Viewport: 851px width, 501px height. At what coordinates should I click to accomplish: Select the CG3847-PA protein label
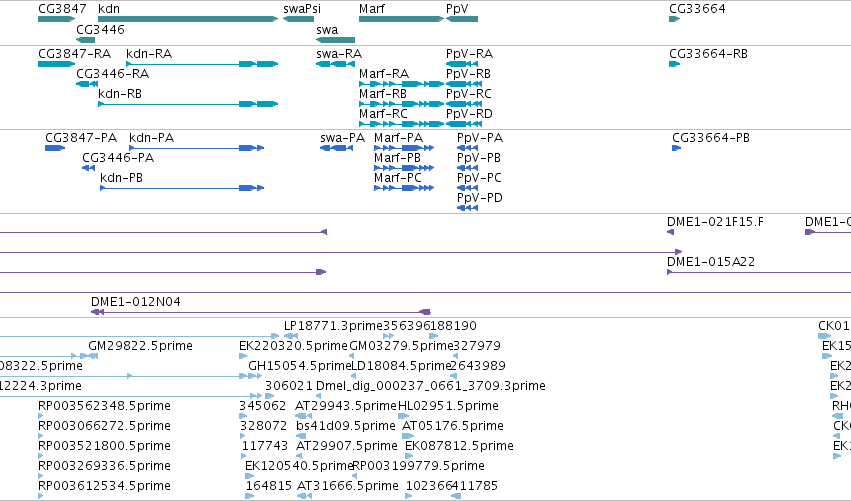[x=81, y=138]
